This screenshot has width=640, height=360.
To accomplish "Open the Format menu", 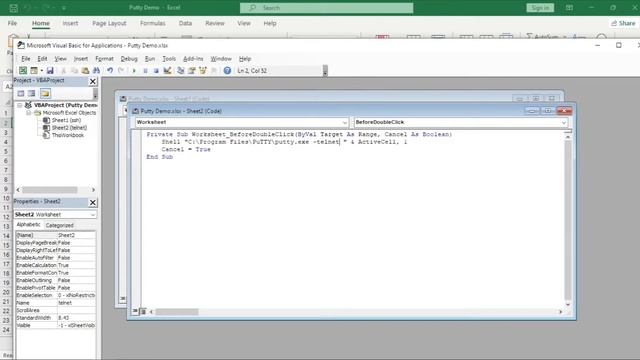I will click(104, 59).
